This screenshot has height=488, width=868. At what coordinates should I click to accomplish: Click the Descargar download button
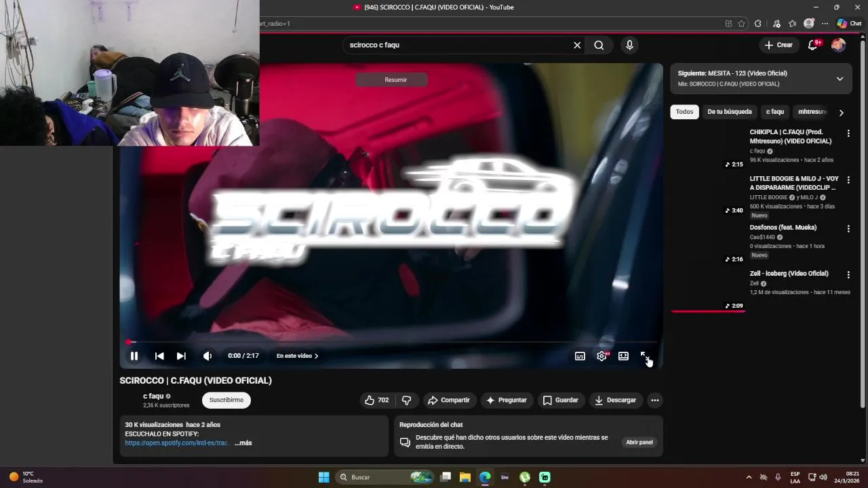click(x=615, y=401)
